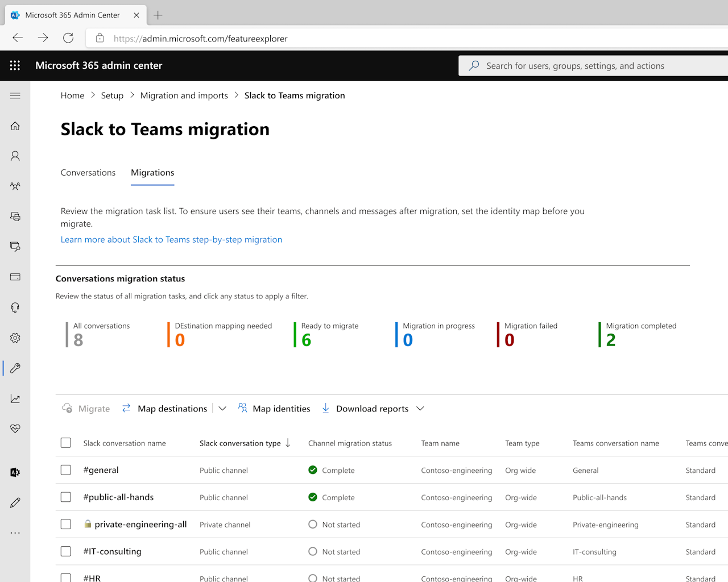
Task: Open the Download reports dropdown chevron
Action: point(420,408)
